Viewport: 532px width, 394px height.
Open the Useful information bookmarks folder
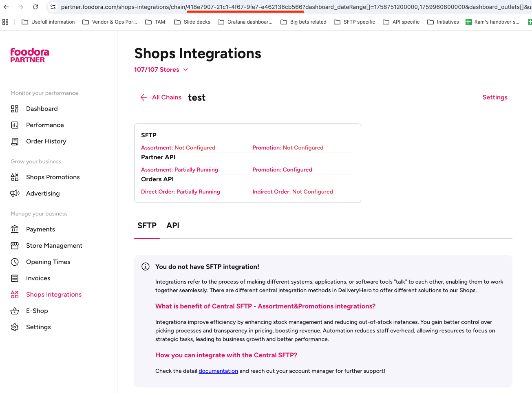coord(48,22)
